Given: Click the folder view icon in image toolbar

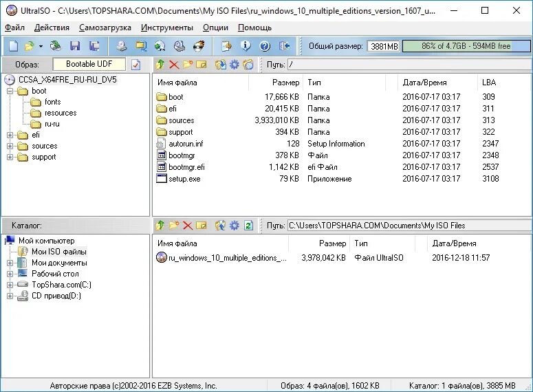Looking at the screenshot, I should tap(248, 64).
